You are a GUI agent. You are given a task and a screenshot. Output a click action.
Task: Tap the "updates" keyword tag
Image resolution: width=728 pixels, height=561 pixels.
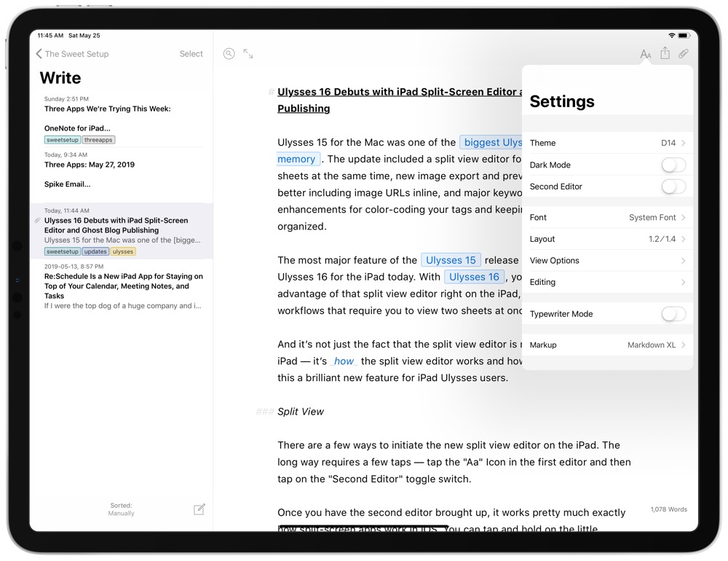click(95, 251)
